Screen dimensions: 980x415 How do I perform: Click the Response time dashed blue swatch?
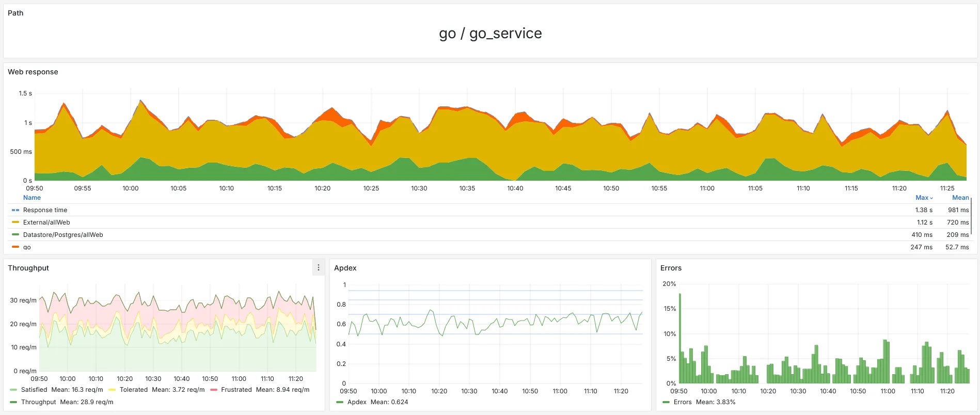click(15, 210)
